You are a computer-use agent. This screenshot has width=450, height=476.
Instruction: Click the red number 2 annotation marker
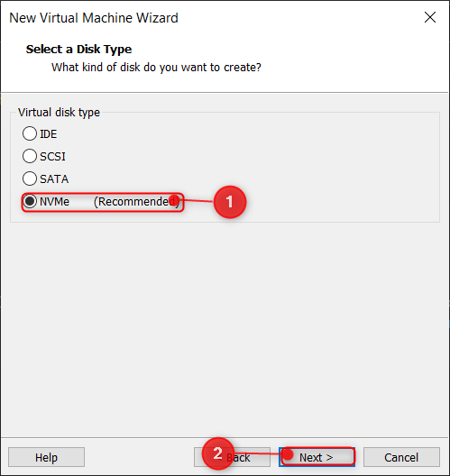pyautogui.click(x=218, y=453)
